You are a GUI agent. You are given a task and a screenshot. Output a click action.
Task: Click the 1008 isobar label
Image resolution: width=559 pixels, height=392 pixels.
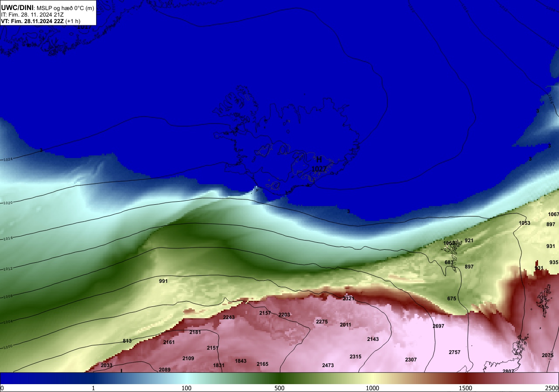[8, 296]
